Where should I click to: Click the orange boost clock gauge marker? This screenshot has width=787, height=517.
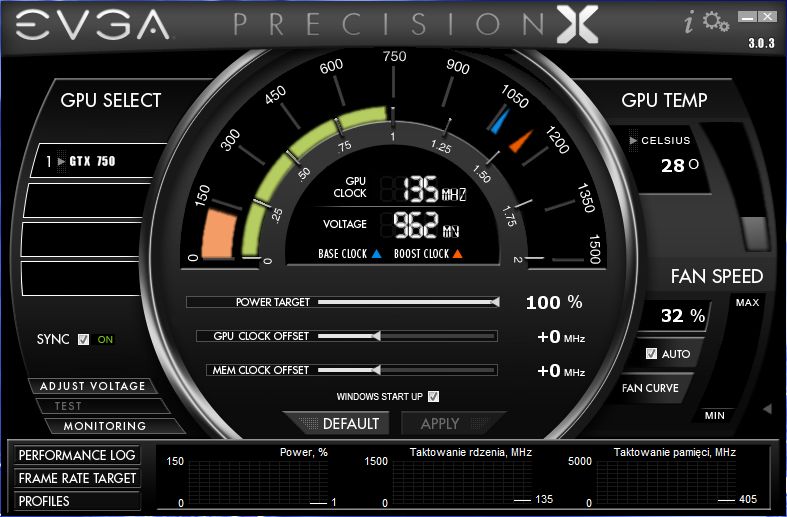(520, 141)
